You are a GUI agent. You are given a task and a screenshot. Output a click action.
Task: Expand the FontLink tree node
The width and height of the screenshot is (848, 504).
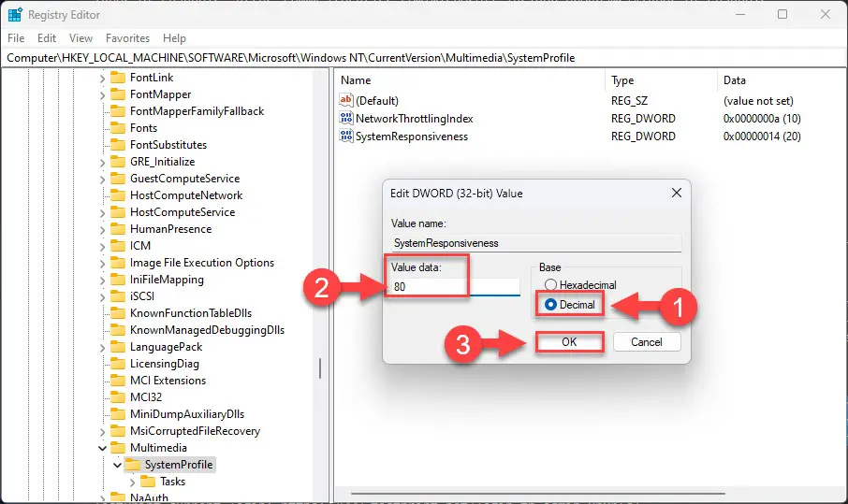click(102, 79)
